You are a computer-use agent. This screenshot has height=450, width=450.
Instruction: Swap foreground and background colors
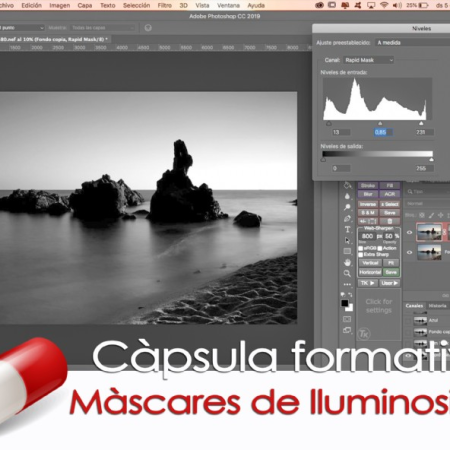(350, 294)
